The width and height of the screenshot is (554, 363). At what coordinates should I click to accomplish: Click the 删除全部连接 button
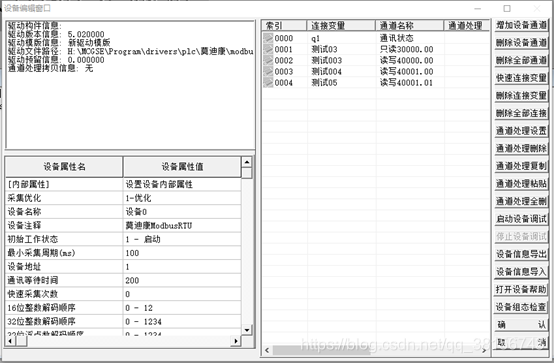pyautogui.click(x=521, y=113)
